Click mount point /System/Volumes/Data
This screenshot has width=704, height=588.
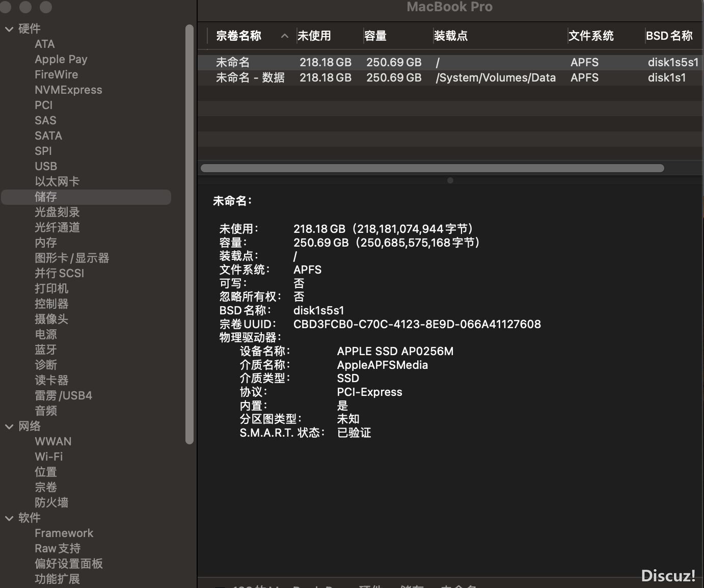point(496,77)
